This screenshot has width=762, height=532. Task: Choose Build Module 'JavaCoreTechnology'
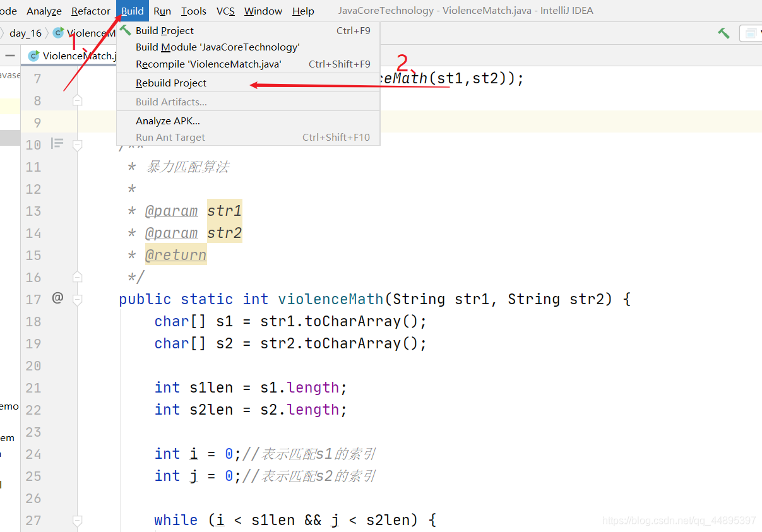[248, 47]
